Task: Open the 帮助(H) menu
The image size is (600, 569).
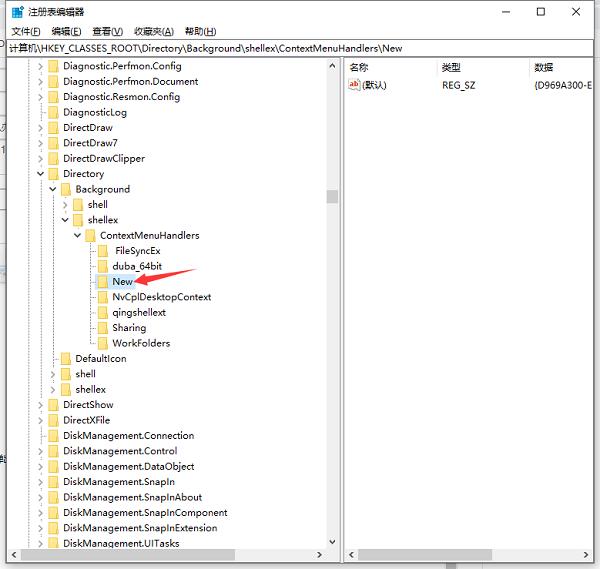Action: [201, 31]
